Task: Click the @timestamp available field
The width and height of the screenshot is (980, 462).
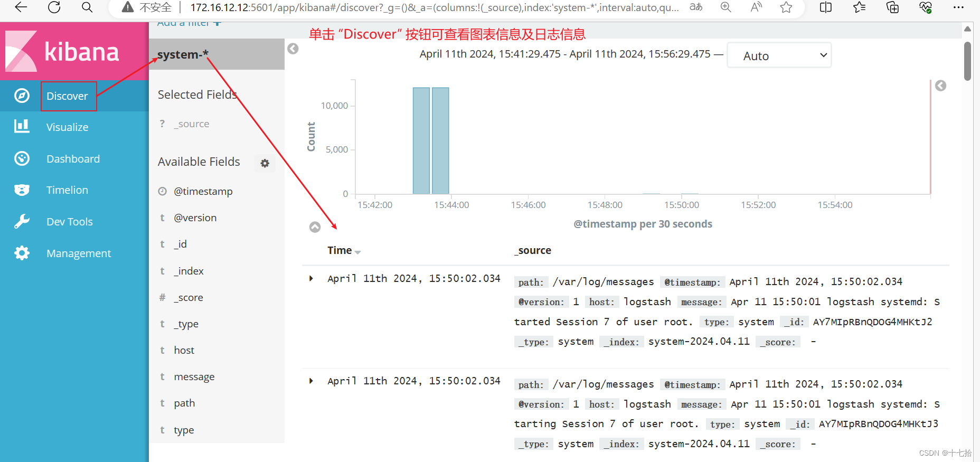Action: tap(203, 191)
